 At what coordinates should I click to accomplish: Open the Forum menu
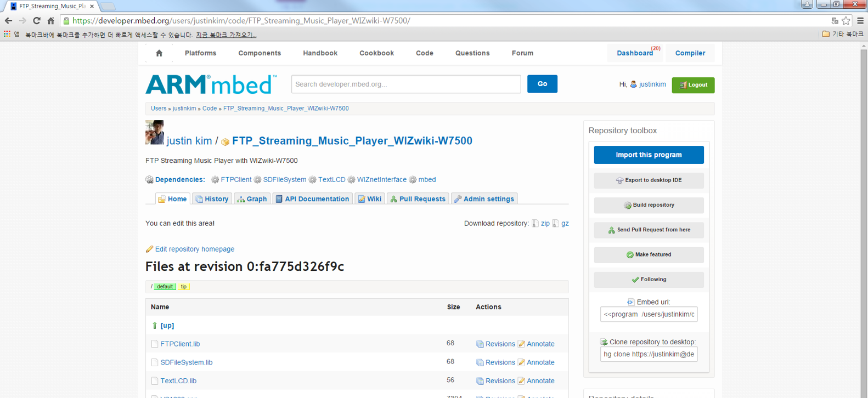tap(522, 53)
